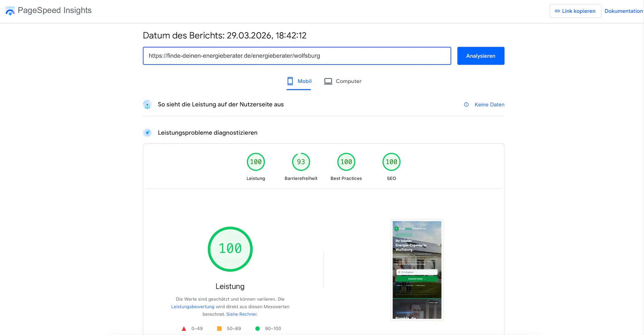Select the Barrierefreiheit 93 score gauge

(301, 162)
